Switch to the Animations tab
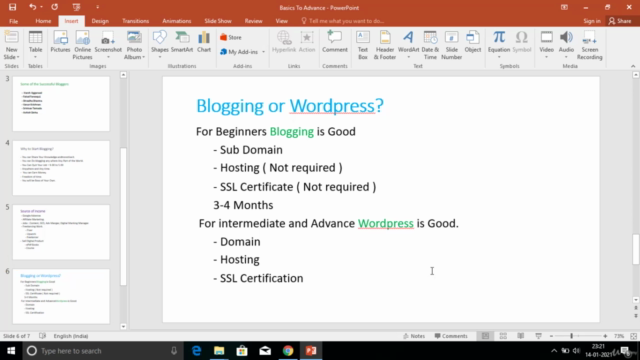Screen dimensions: 640x360 point(177,21)
